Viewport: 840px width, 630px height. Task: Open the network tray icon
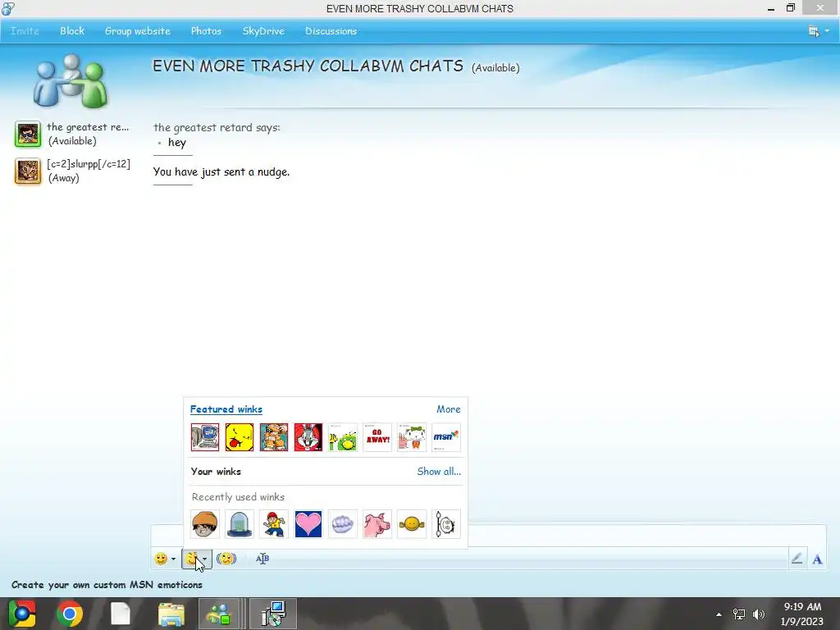739,614
